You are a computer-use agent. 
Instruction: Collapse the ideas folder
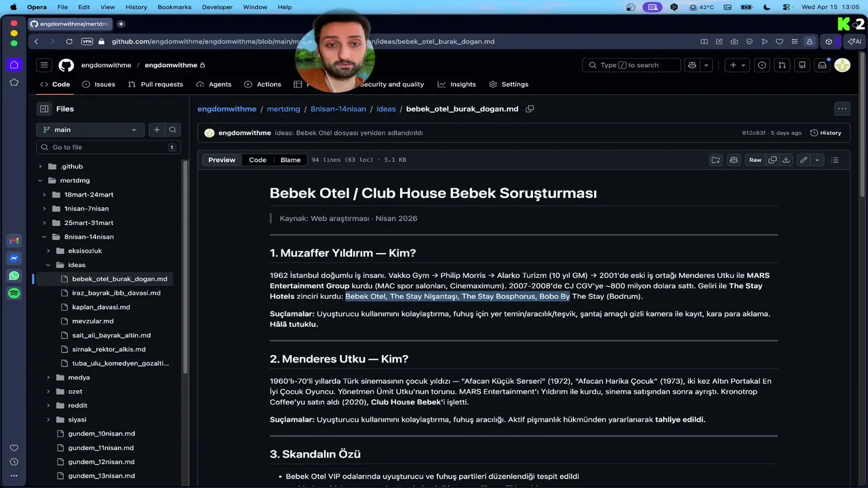(x=48, y=265)
